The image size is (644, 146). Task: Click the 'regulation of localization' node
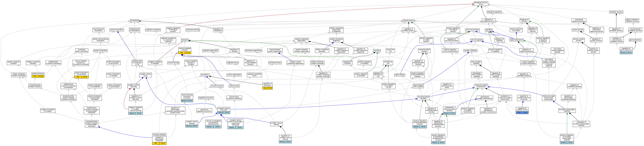(218, 30)
